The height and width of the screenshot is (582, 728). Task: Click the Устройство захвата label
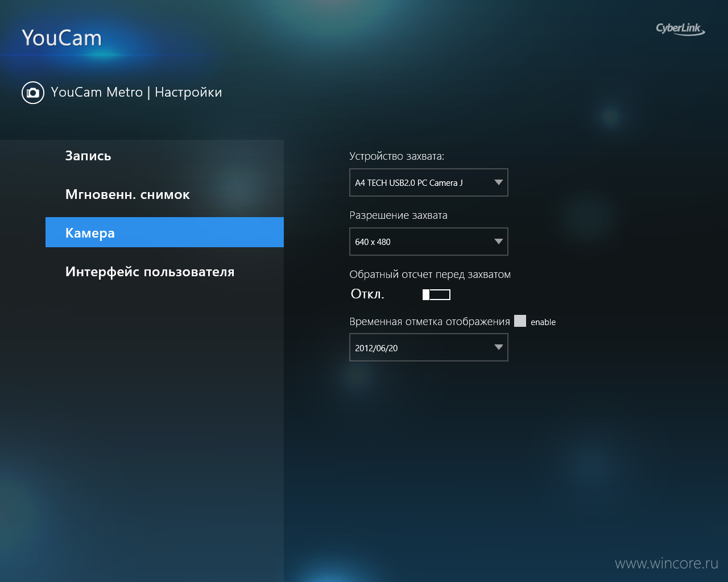(396, 156)
